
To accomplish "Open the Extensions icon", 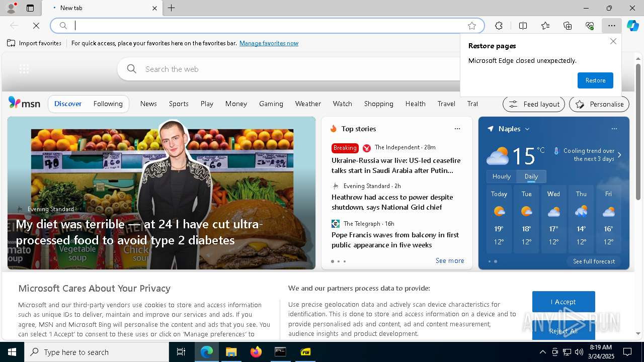I will click(499, 26).
